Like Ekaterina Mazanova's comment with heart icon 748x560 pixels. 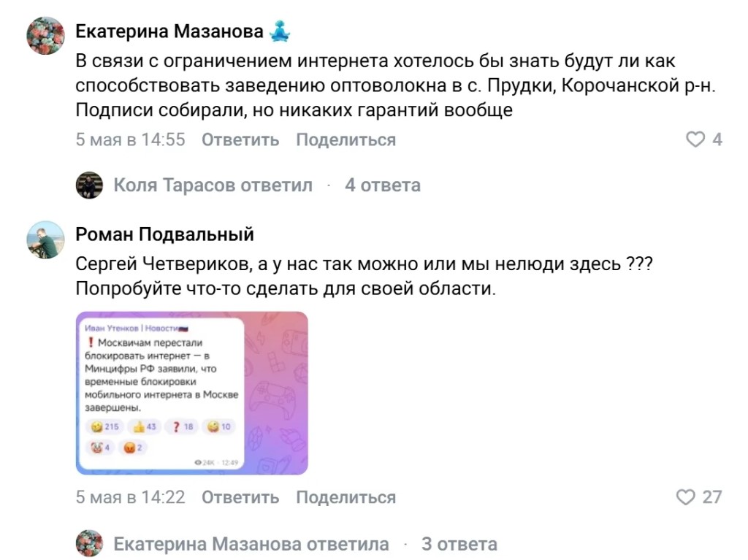coord(695,139)
